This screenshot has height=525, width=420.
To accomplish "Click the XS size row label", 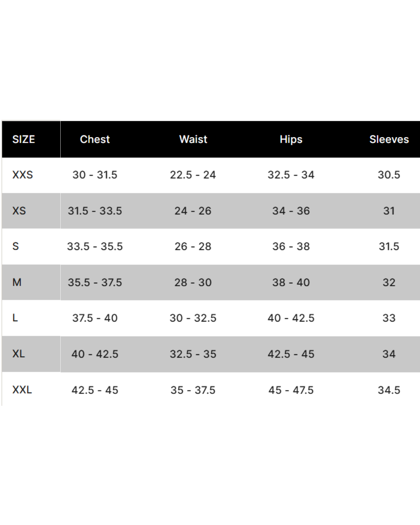I will point(19,211).
